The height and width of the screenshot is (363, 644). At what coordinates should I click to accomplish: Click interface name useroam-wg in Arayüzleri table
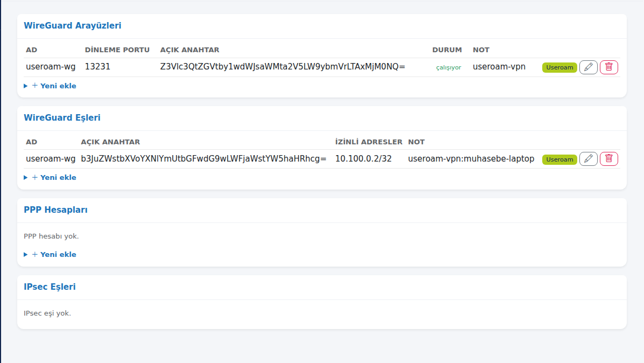pos(51,67)
